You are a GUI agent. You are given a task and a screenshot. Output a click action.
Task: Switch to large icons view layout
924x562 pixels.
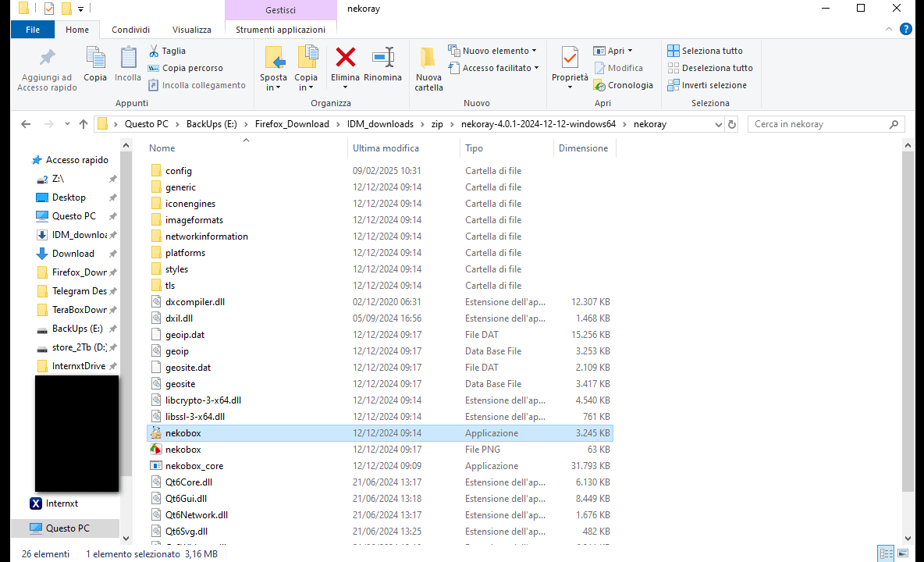(x=903, y=553)
